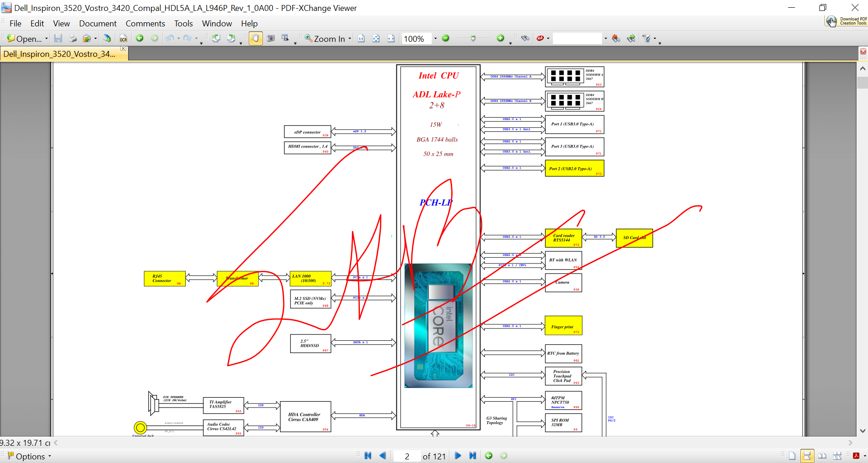Click the Zoom In tool
The image size is (868, 463).
(x=325, y=39)
